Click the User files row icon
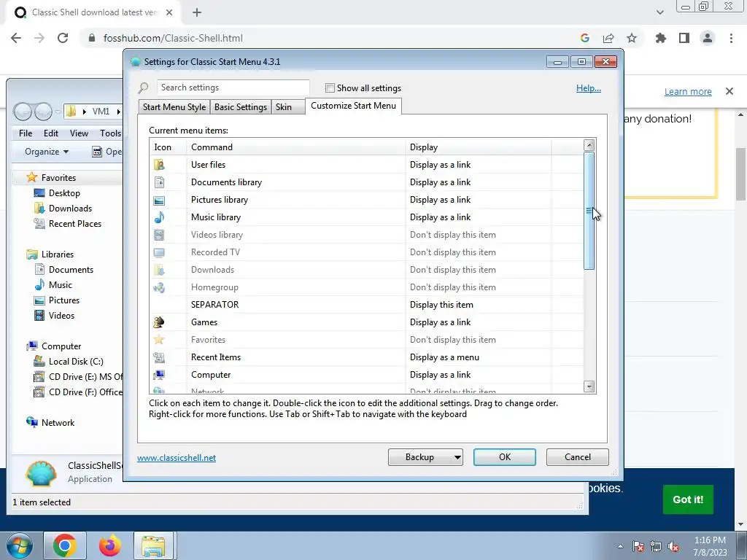 pos(159,165)
